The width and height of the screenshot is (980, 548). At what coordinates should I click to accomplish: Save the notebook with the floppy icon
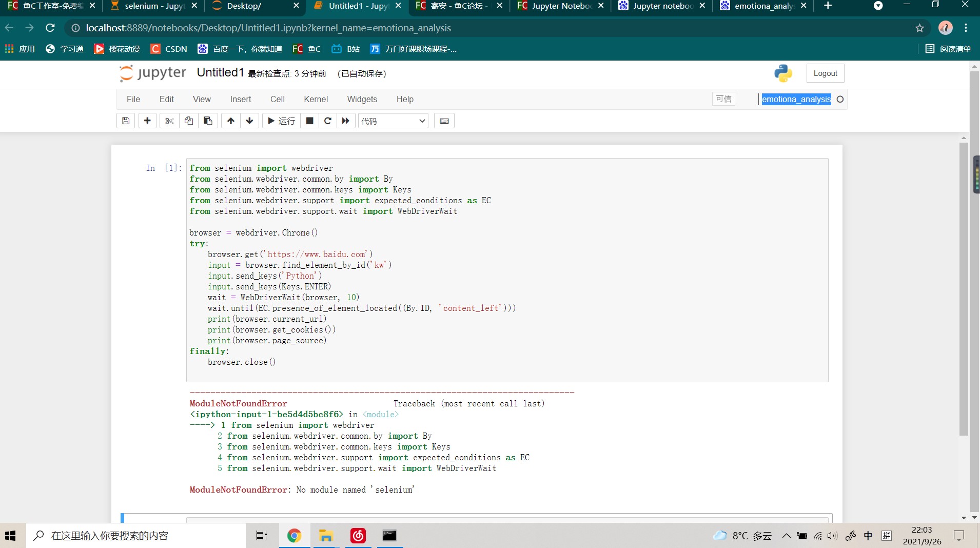126,121
